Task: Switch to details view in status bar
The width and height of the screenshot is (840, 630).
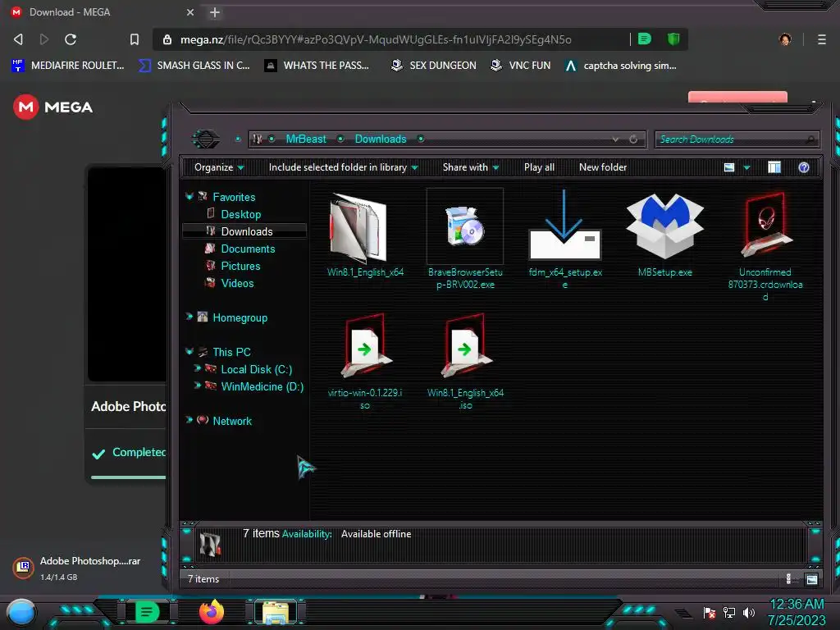Action: [x=788, y=579]
